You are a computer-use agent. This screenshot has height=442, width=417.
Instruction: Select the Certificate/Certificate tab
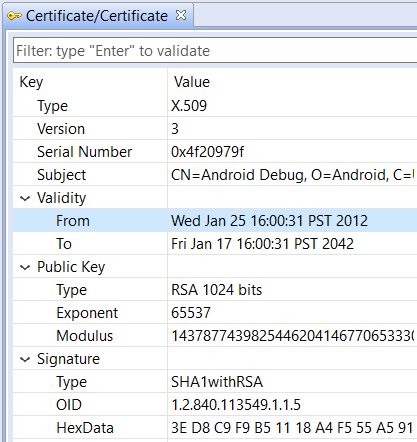tap(97, 16)
